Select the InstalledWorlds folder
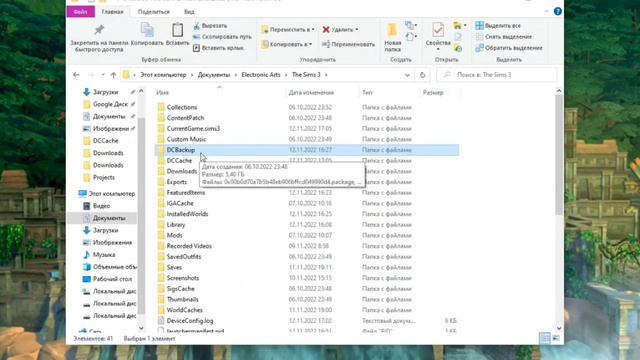The width and height of the screenshot is (640, 360). [187, 214]
